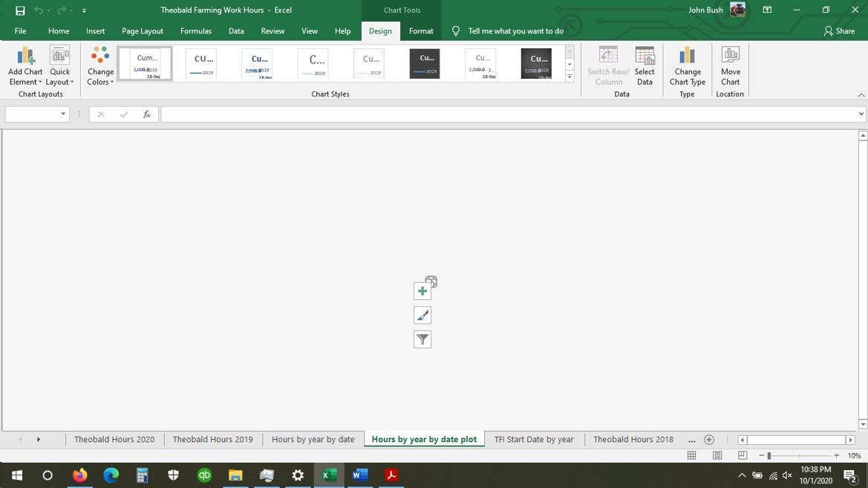Viewport: 868px width, 488px height.
Task: Expand the Chart Styles gallery with More arrow
Action: (569, 77)
